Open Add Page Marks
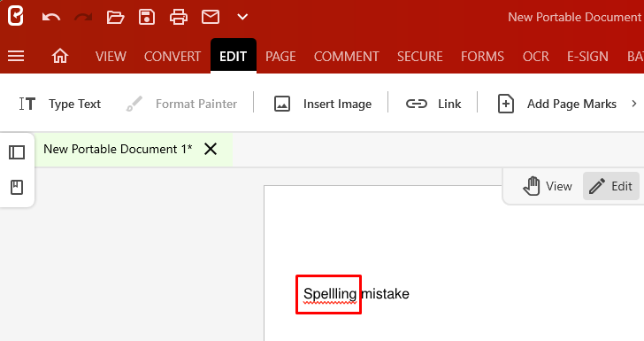This screenshot has height=341, width=644. (x=557, y=104)
